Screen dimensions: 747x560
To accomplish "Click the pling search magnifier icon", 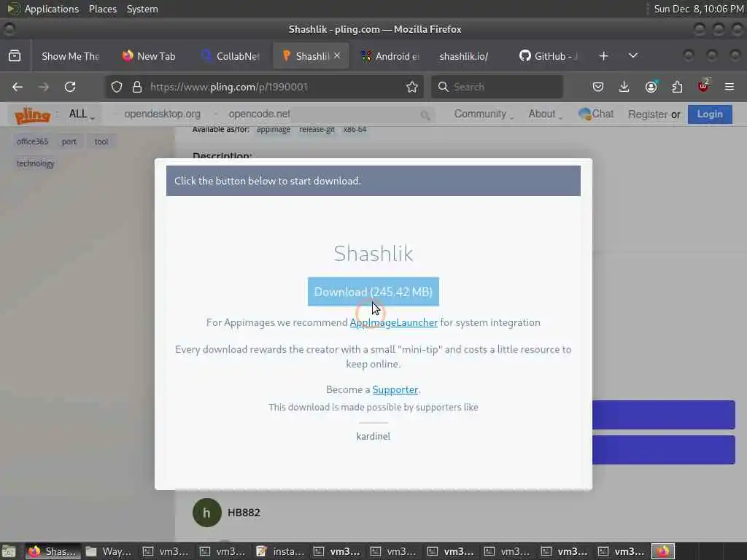I will pyautogui.click(x=425, y=114).
